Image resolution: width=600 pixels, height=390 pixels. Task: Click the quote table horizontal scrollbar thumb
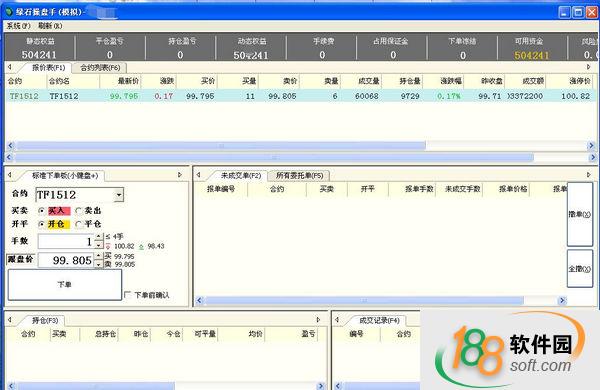(x=221, y=145)
